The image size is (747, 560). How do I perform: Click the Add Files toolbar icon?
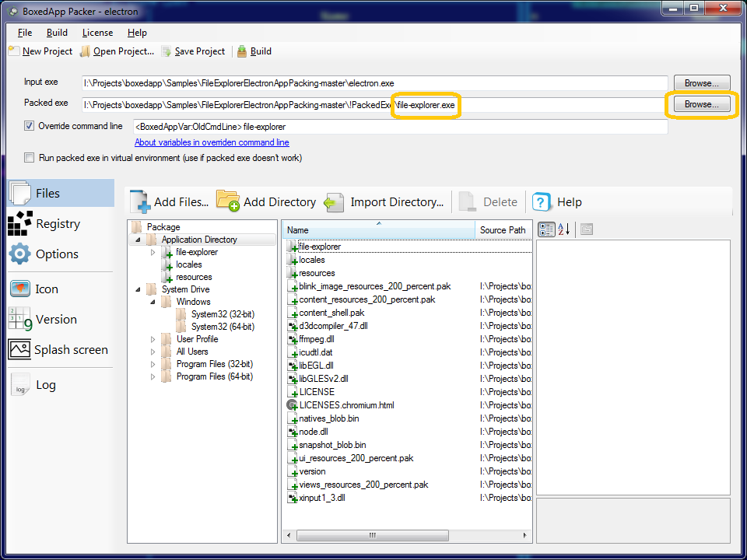(x=141, y=201)
